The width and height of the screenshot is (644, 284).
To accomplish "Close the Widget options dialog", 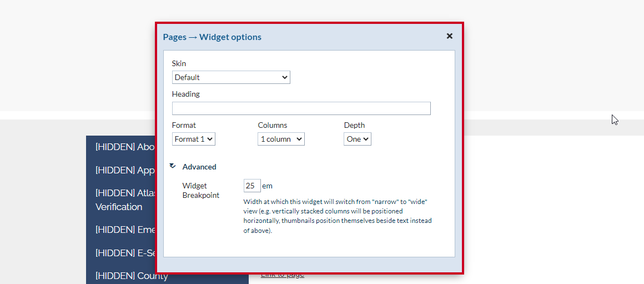I will 449,36.
